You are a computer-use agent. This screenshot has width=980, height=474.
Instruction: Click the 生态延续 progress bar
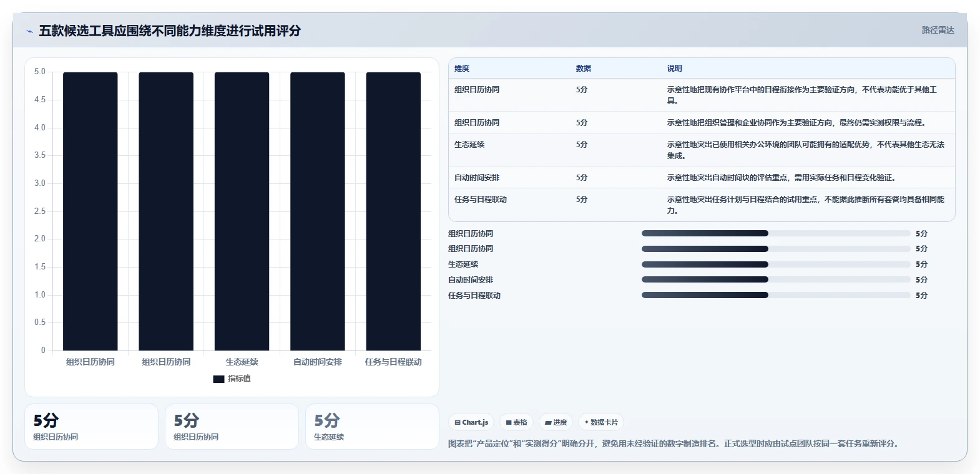point(776,264)
